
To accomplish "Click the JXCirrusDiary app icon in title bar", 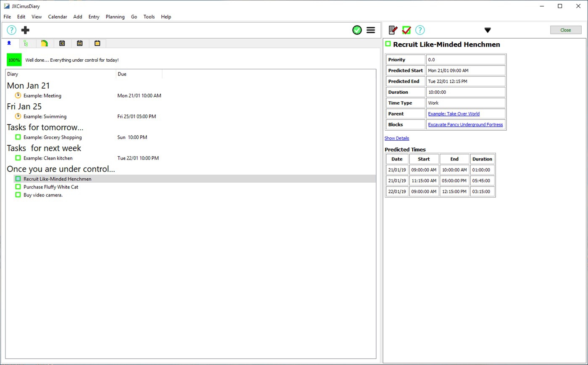I will click(x=7, y=6).
